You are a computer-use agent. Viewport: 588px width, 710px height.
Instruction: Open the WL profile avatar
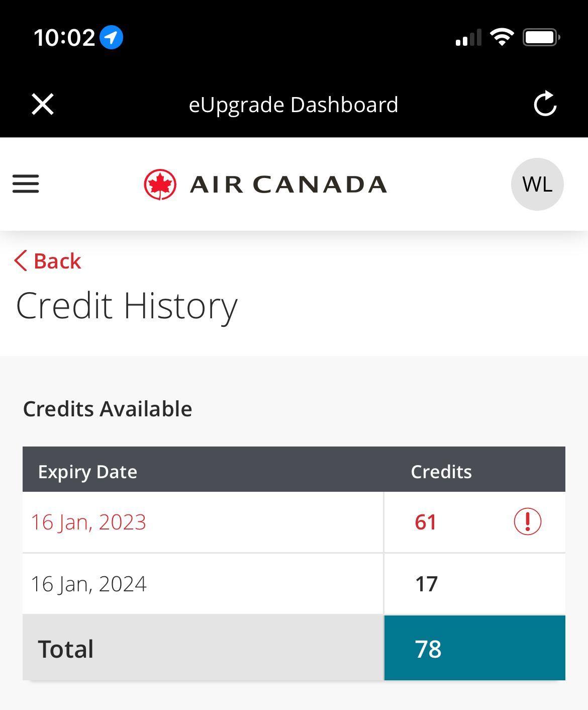pyautogui.click(x=537, y=184)
